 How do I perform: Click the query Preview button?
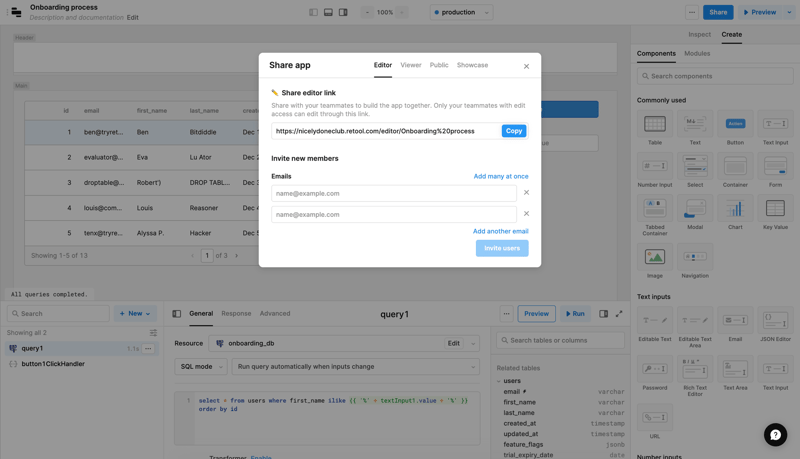coord(537,314)
